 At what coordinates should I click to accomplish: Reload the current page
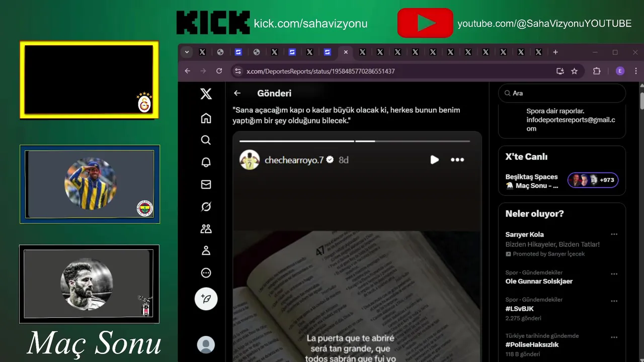coord(219,71)
